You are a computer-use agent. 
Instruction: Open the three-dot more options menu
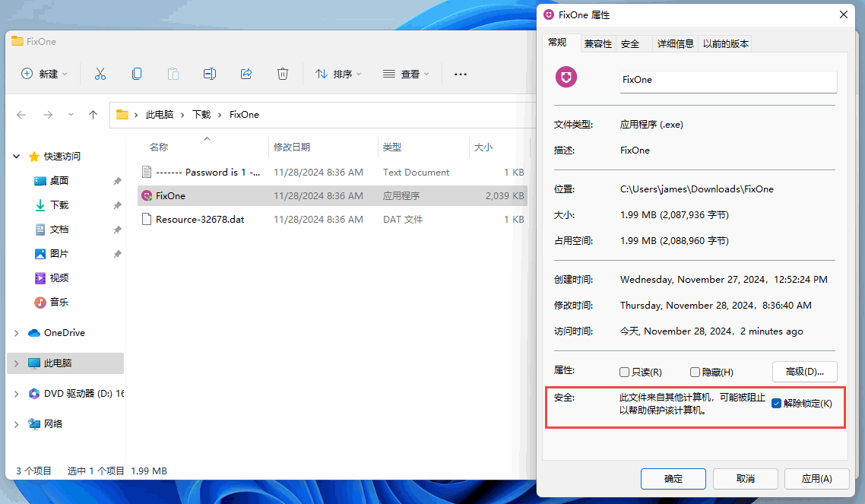[x=461, y=74]
